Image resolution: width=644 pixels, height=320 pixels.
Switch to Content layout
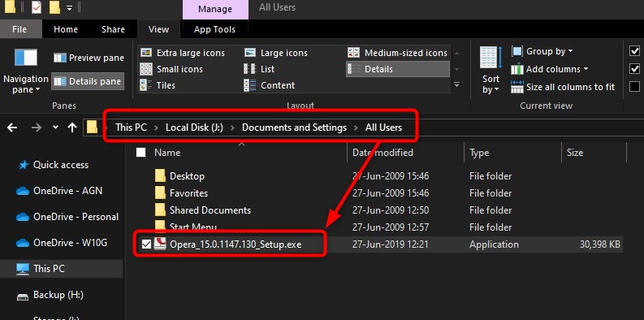pyautogui.click(x=270, y=85)
